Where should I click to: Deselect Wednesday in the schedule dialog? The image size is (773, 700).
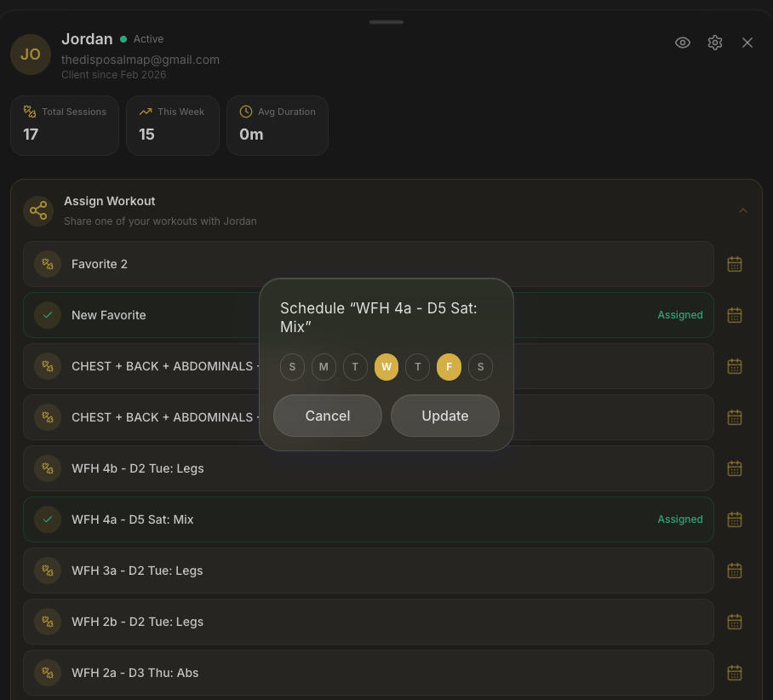tap(386, 367)
